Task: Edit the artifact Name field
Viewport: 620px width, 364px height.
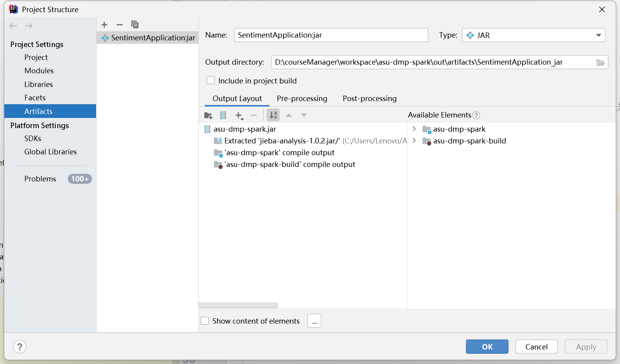Action: (x=331, y=35)
